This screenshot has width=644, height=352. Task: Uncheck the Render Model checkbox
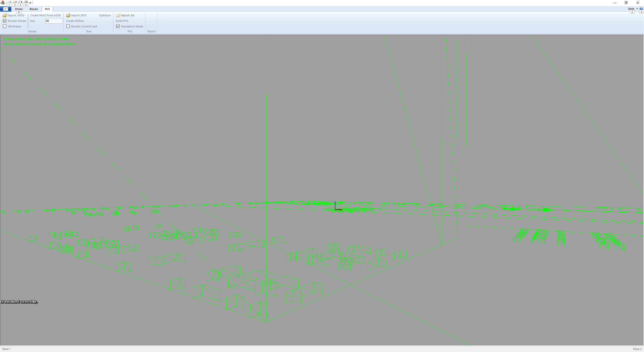pyautogui.click(x=5, y=21)
